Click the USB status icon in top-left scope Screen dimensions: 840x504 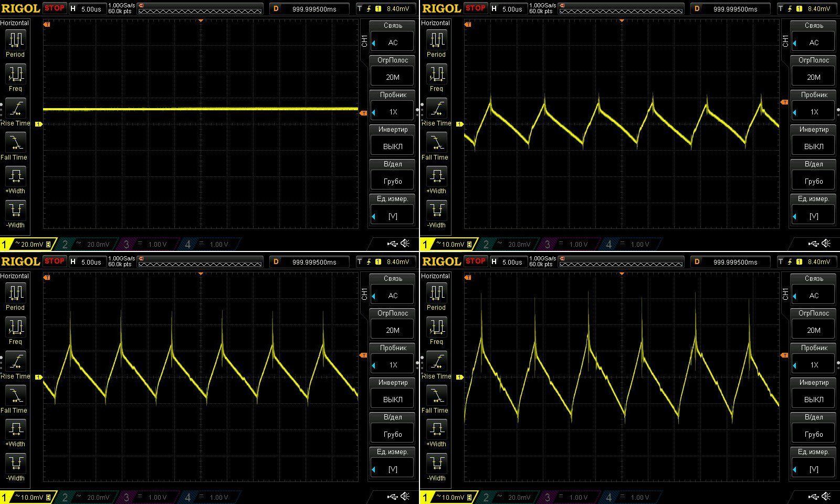[392, 243]
